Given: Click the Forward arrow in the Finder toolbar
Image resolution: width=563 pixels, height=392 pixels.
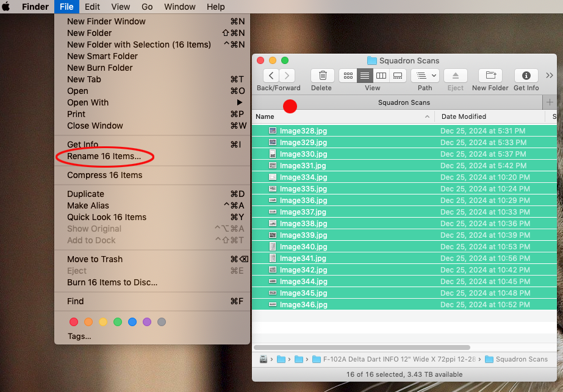Looking at the screenshot, I should (287, 76).
